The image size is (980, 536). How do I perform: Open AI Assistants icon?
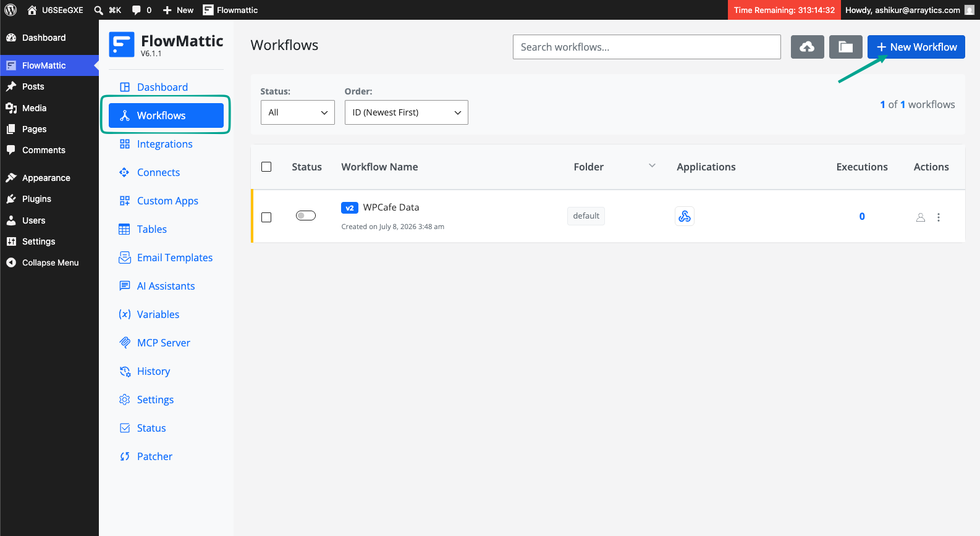[x=125, y=286]
